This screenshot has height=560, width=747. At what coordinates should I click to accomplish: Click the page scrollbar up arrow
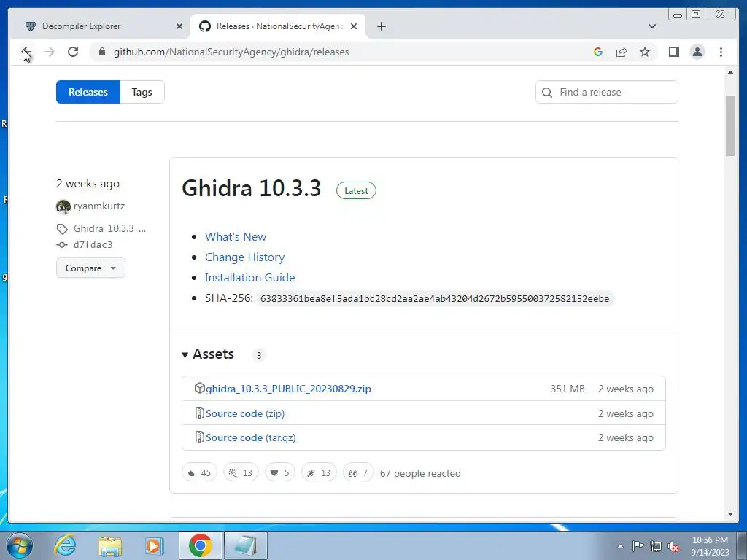pyautogui.click(x=730, y=72)
